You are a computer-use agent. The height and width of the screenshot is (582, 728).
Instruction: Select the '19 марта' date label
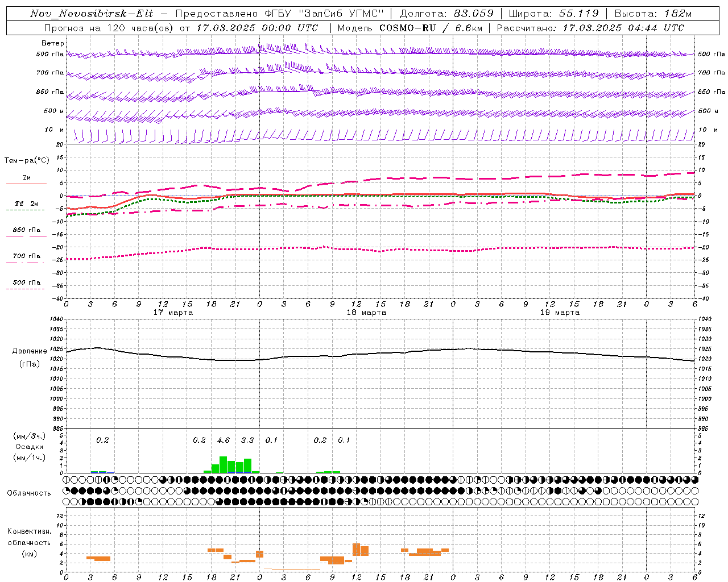[x=560, y=313]
